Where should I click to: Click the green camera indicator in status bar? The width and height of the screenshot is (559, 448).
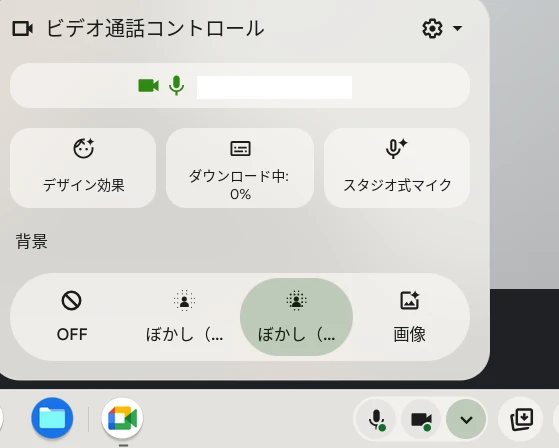[x=148, y=86]
